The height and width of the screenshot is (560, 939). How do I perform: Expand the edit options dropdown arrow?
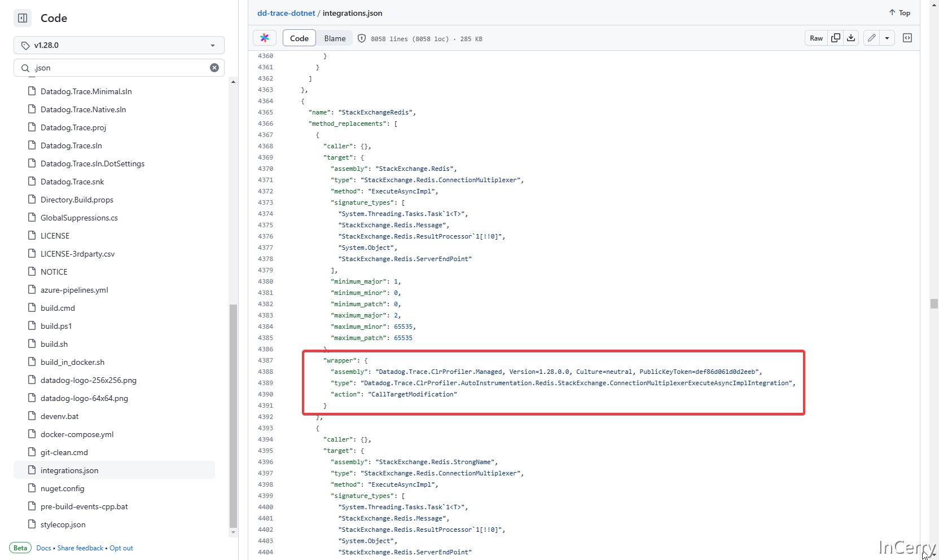[x=887, y=38]
